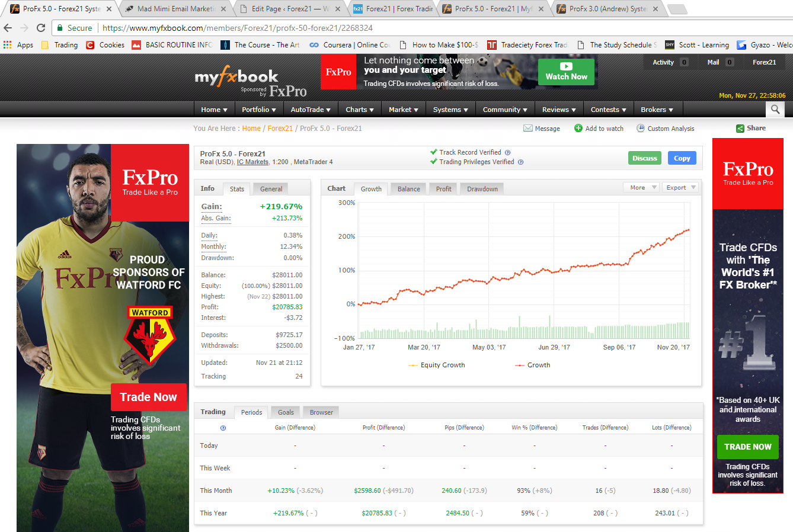Click the Secure padlock in address bar
The height and width of the screenshot is (532, 793).
(60, 28)
